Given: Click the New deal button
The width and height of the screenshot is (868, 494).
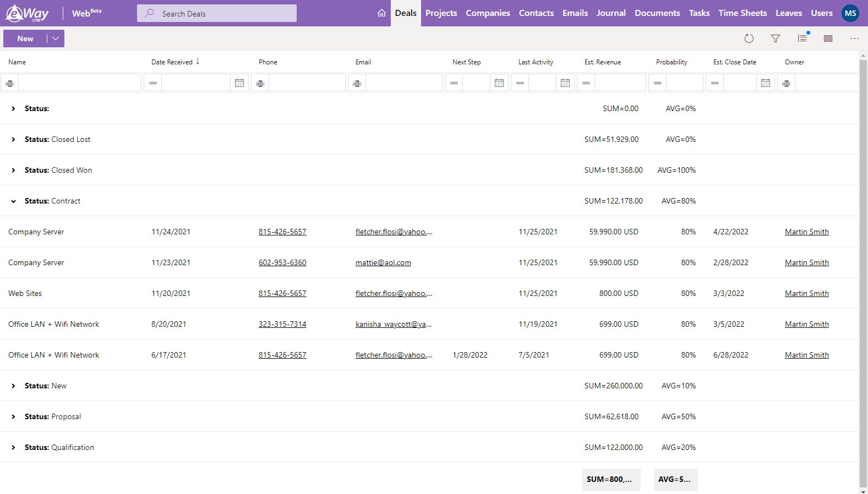Looking at the screenshot, I should pyautogui.click(x=25, y=39).
